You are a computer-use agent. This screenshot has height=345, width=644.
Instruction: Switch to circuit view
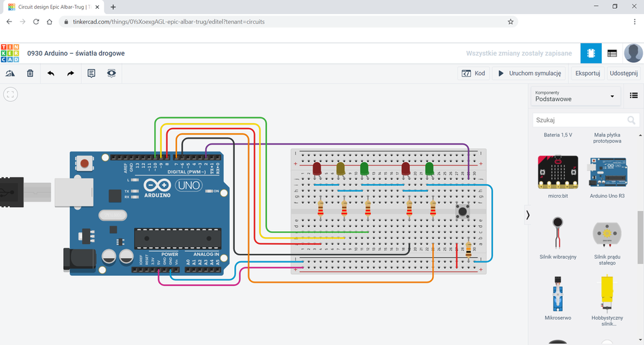pos(591,54)
